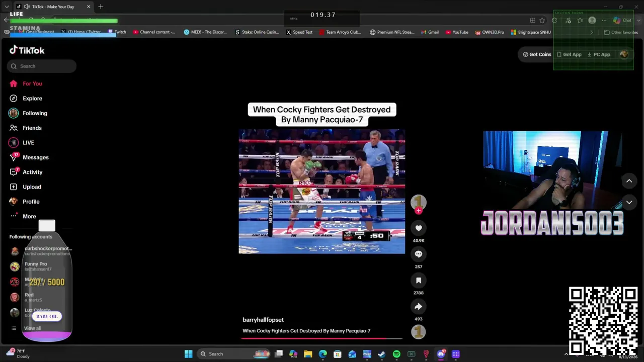This screenshot has height=362, width=644.
Task: Open the profile avatar in TikTok header
Action: pos(624,54)
